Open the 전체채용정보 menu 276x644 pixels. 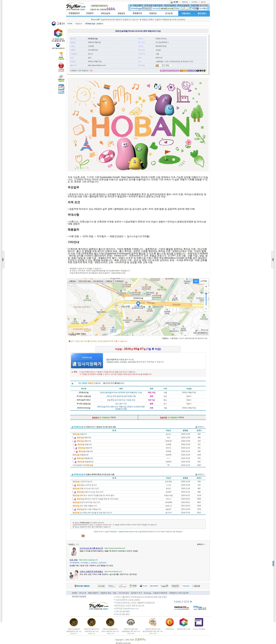tap(74, 14)
